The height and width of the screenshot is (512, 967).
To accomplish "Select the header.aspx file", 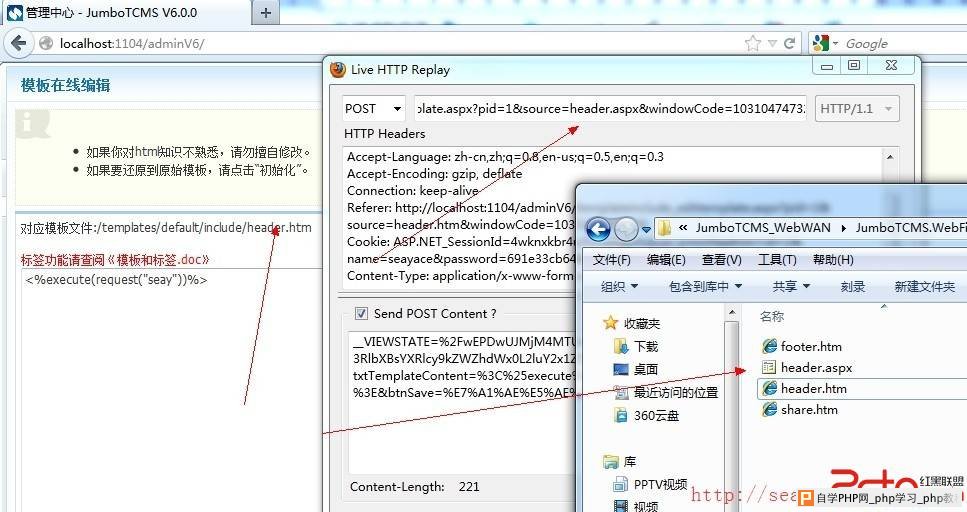I will (x=807, y=368).
